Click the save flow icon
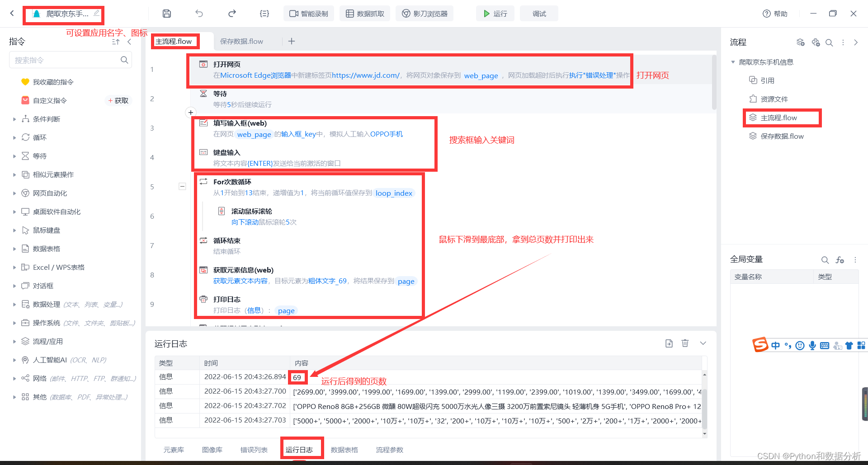The image size is (868, 465). click(x=167, y=14)
